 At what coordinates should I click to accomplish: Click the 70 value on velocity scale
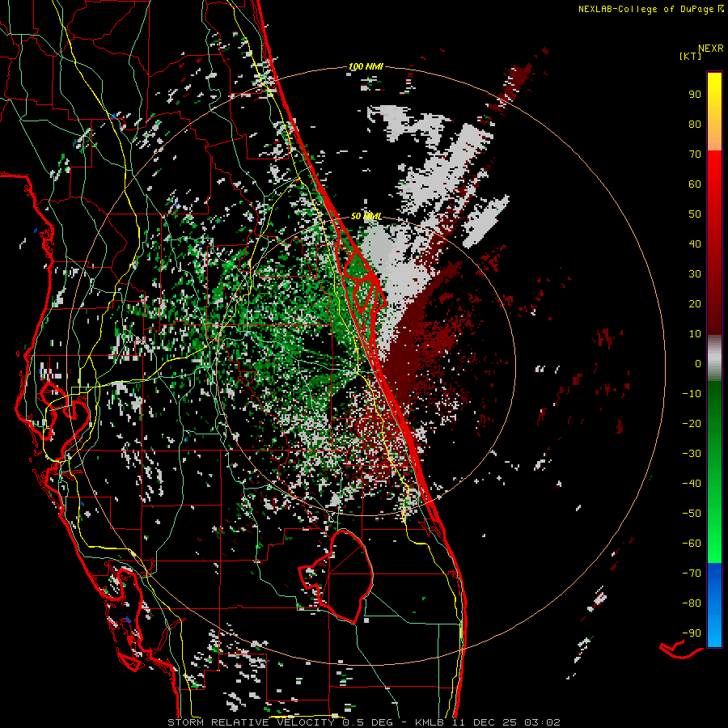(695, 154)
